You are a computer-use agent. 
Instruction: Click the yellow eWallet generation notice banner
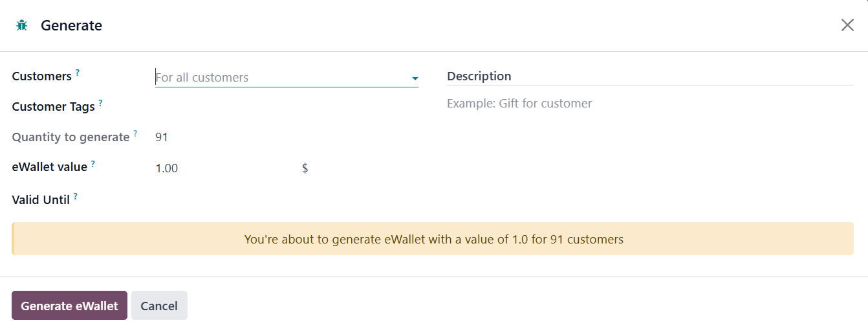(x=433, y=239)
